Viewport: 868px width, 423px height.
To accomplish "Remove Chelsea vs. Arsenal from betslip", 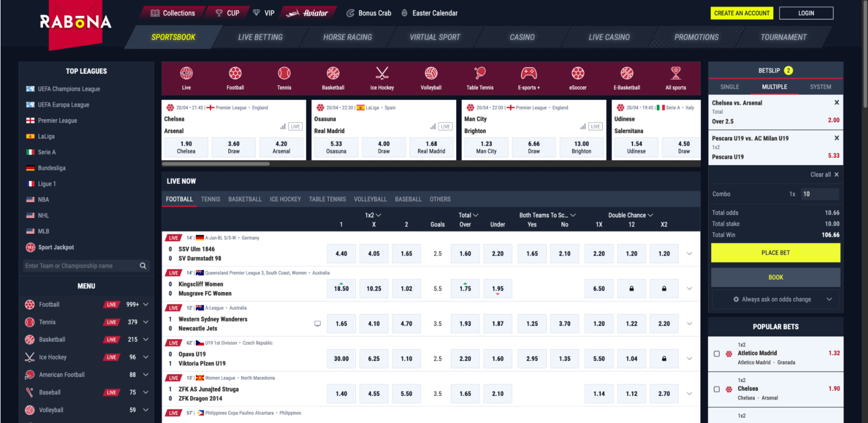I will 837,102.
